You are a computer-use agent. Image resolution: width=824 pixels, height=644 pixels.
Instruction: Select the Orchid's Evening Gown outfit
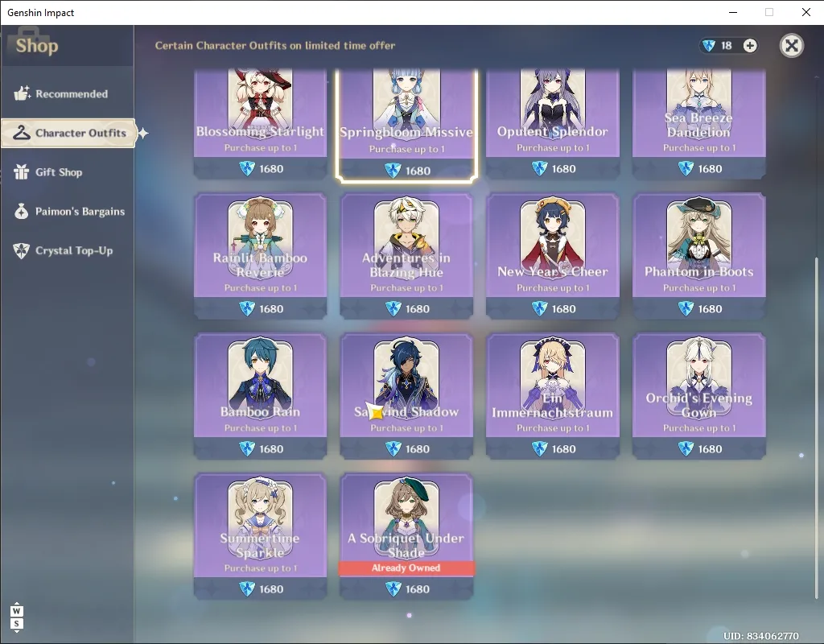pos(698,396)
